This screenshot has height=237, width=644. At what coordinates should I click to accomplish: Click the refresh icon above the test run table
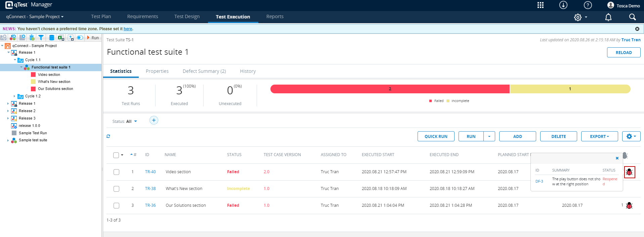coord(108,136)
